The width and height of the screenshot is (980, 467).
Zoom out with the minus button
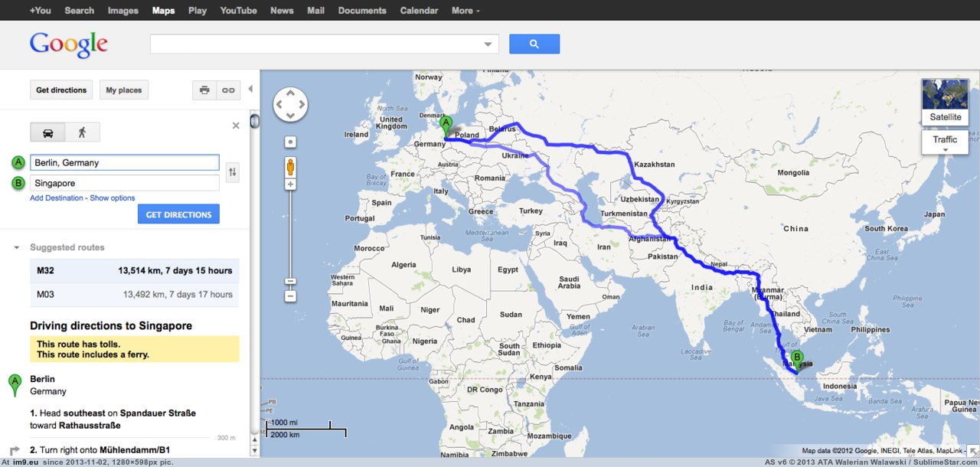coord(290,296)
